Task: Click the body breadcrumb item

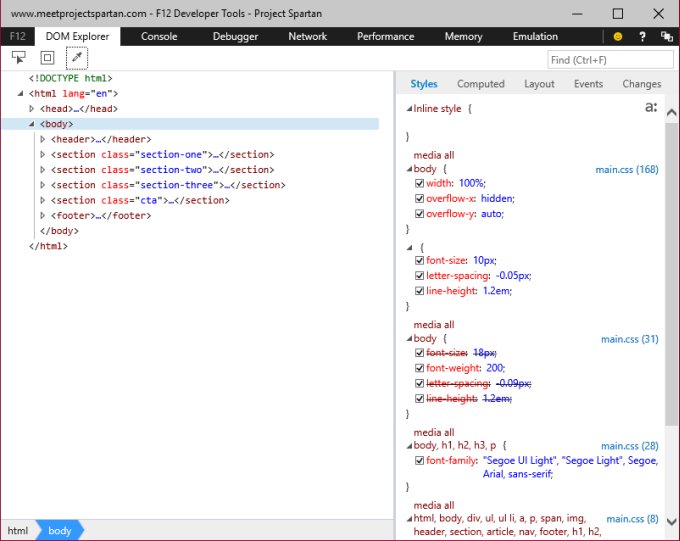Action: click(x=59, y=531)
